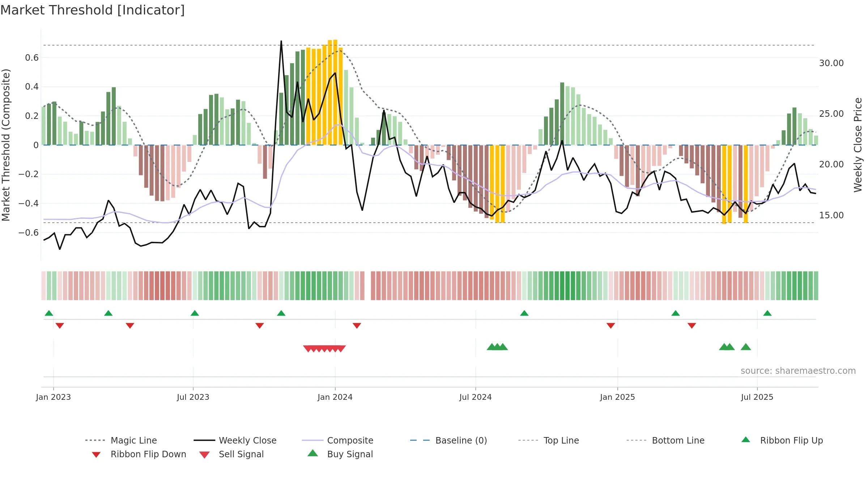Toggle the Top Line legend entry
This screenshot has height=488, width=868.
pyautogui.click(x=548, y=440)
